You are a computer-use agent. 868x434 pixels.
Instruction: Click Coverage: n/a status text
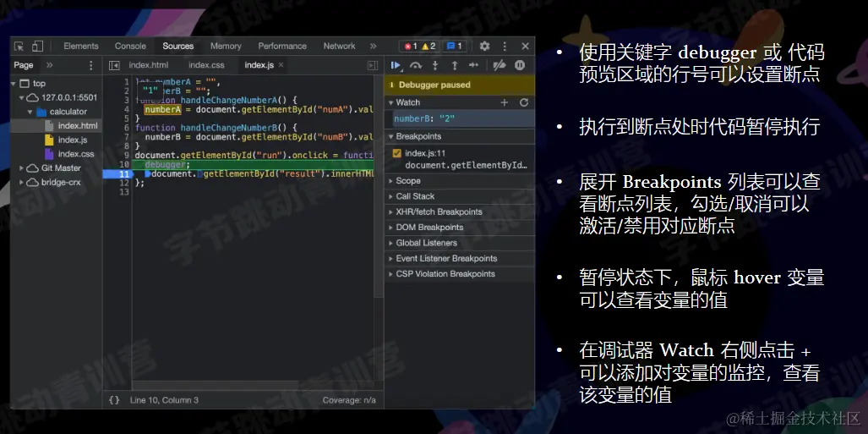coord(349,400)
